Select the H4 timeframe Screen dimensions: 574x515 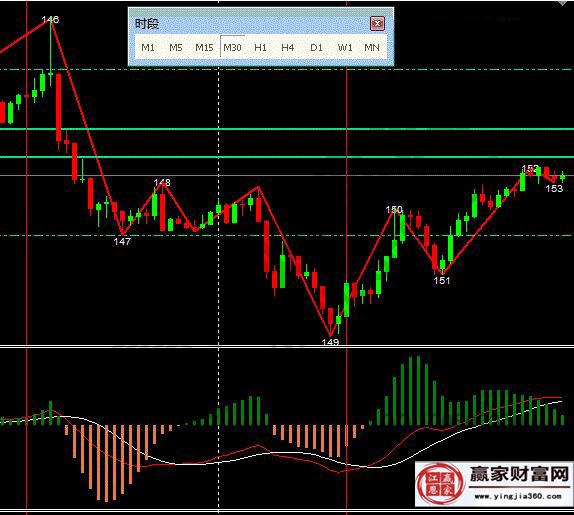pyautogui.click(x=288, y=48)
